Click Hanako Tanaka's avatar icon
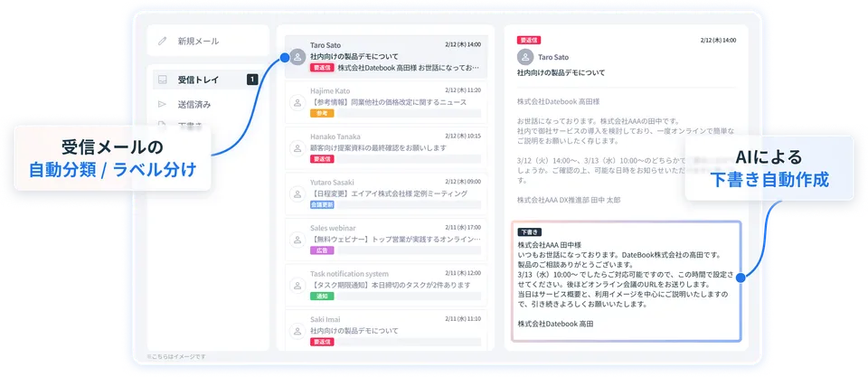Image resolution: width=868 pixels, height=377 pixels. click(297, 147)
